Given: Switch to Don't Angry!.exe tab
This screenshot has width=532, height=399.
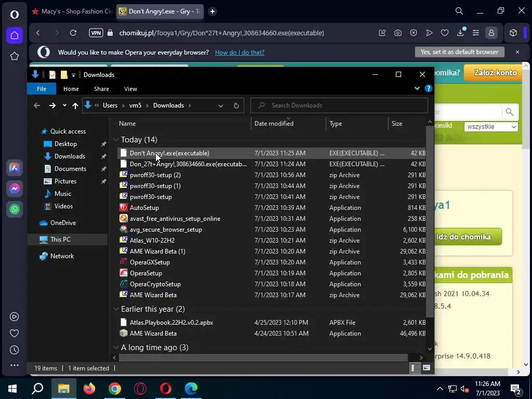Looking at the screenshot, I should coord(160,11).
